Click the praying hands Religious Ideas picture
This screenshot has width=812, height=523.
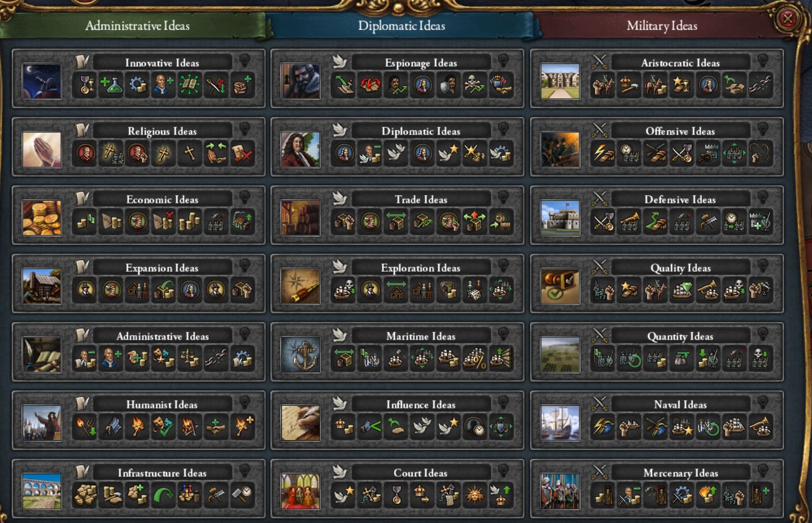pos(42,150)
